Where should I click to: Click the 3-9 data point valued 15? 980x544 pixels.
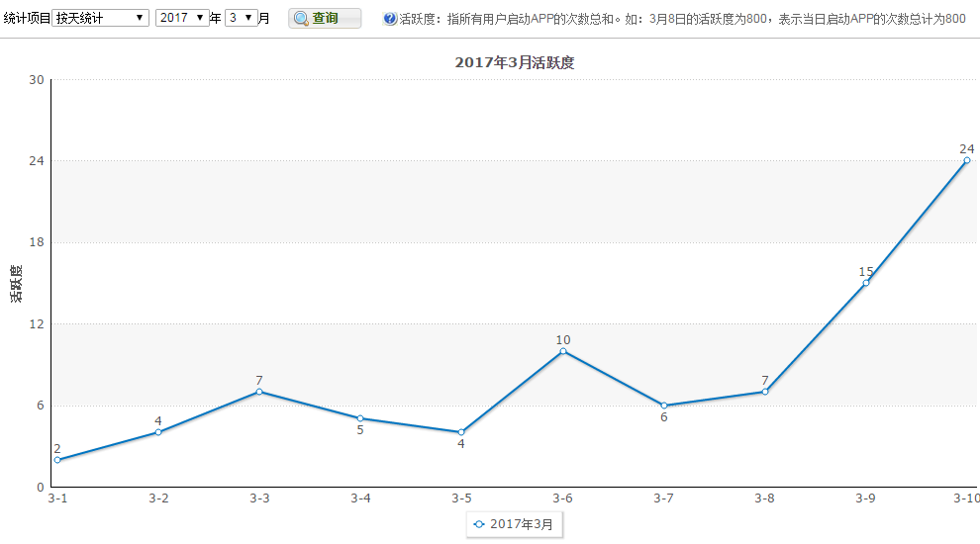[x=866, y=283]
